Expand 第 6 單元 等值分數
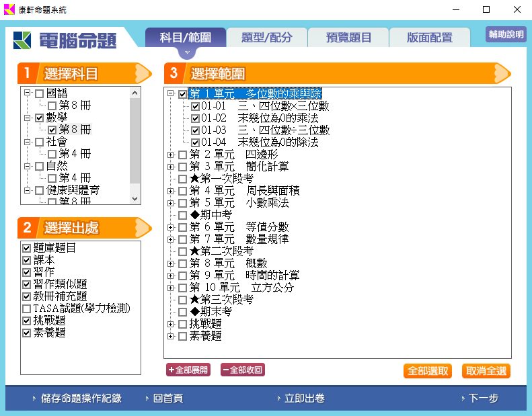The height and width of the screenshot is (416, 532). pos(171,227)
